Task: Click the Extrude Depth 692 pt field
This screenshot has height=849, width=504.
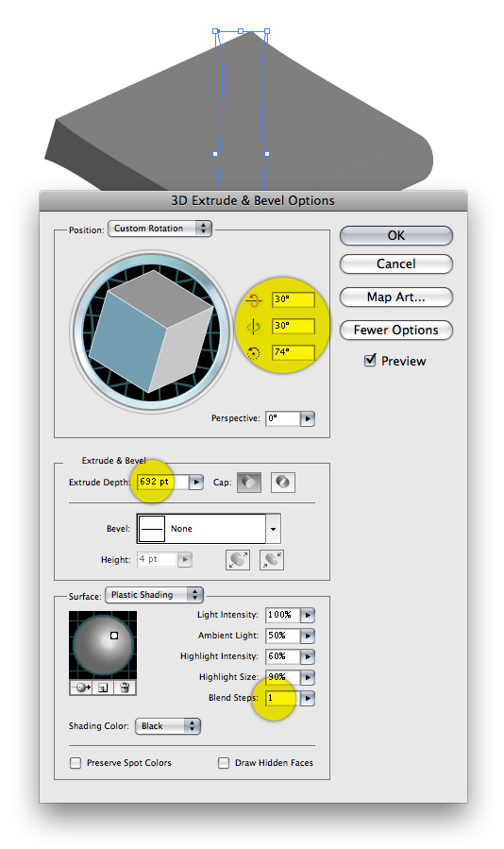Action: tap(162, 482)
